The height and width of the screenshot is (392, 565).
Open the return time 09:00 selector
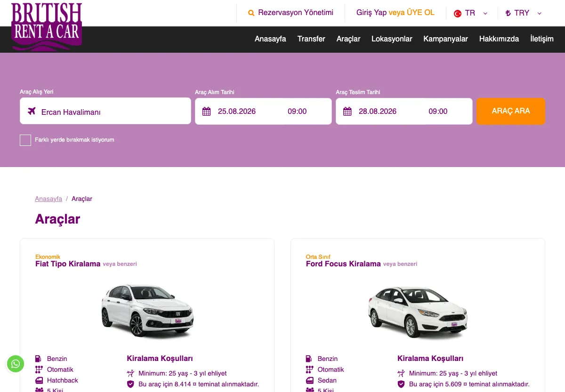(438, 112)
